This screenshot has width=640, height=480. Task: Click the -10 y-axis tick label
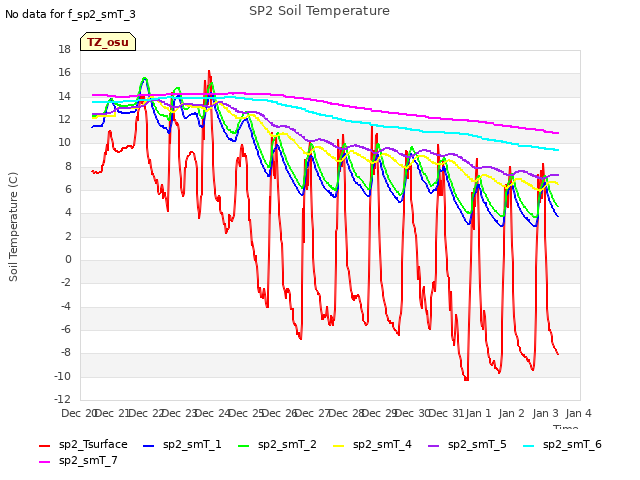coord(62,376)
